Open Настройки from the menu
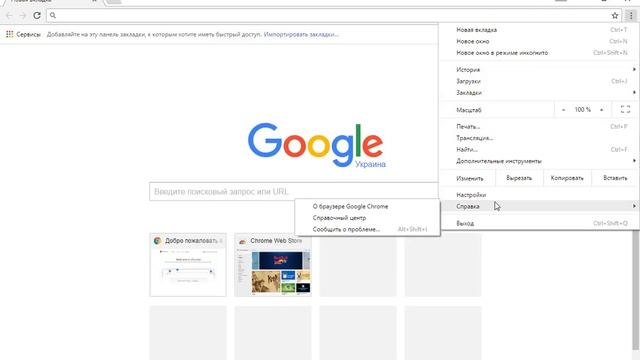640x360 pixels. pyautogui.click(x=539, y=195)
